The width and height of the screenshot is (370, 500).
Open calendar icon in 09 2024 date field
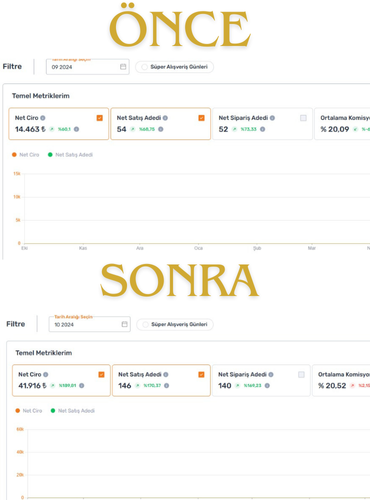tap(123, 67)
